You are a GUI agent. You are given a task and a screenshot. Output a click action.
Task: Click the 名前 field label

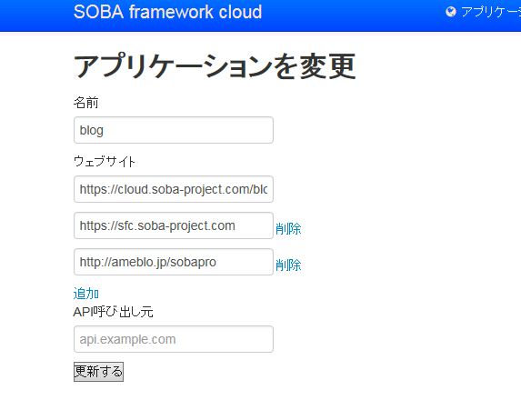pos(86,103)
